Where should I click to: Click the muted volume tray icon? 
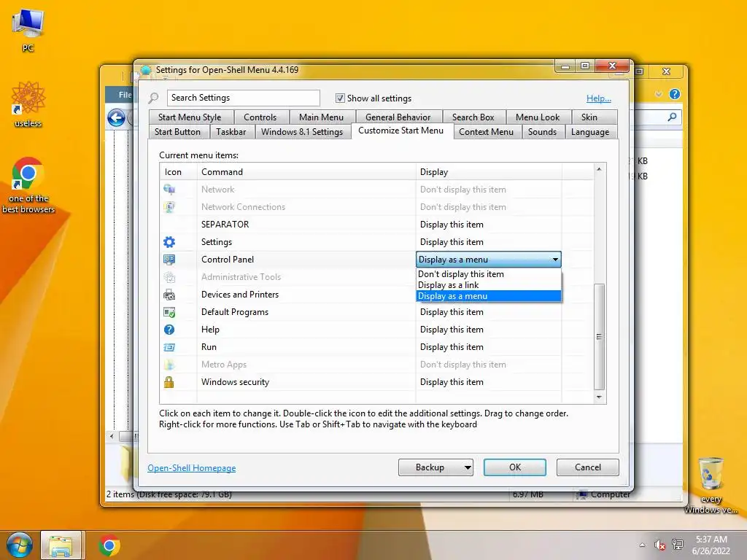coord(659,545)
